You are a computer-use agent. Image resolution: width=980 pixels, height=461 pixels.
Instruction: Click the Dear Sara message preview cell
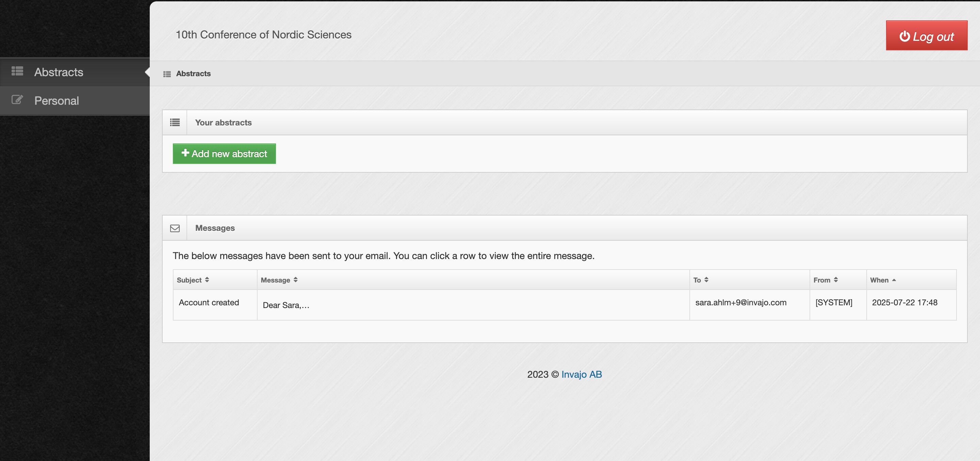click(x=286, y=305)
